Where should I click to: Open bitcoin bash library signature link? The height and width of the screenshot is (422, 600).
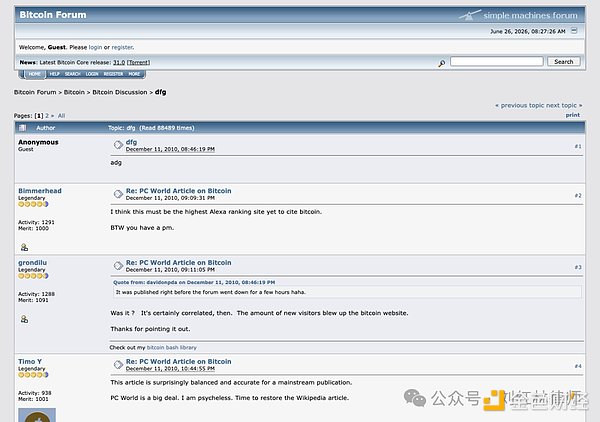click(x=172, y=348)
